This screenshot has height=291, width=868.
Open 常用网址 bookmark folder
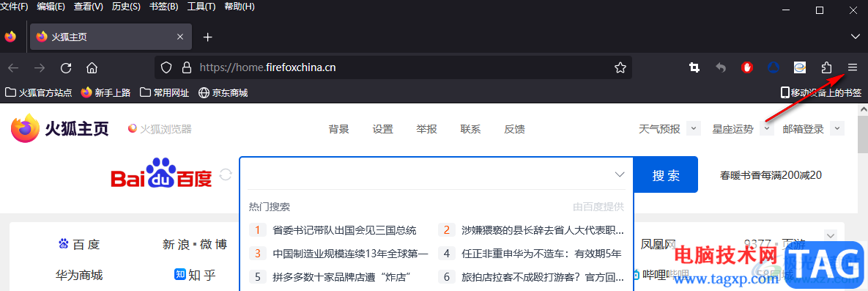164,92
